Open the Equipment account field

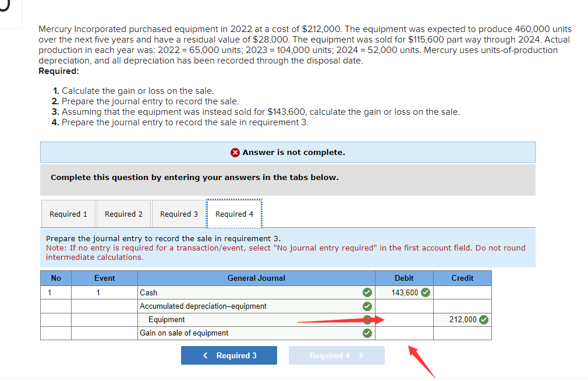(256, 320)
